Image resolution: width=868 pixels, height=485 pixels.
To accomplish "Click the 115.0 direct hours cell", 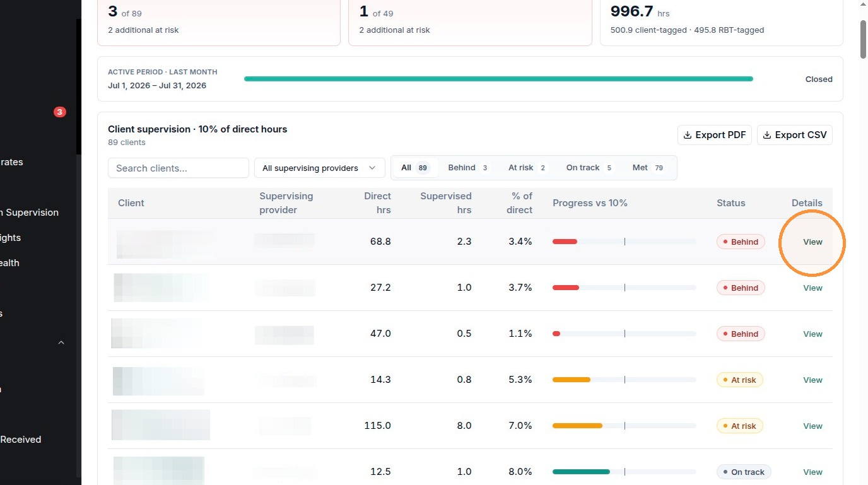I will tap(377, 426).
